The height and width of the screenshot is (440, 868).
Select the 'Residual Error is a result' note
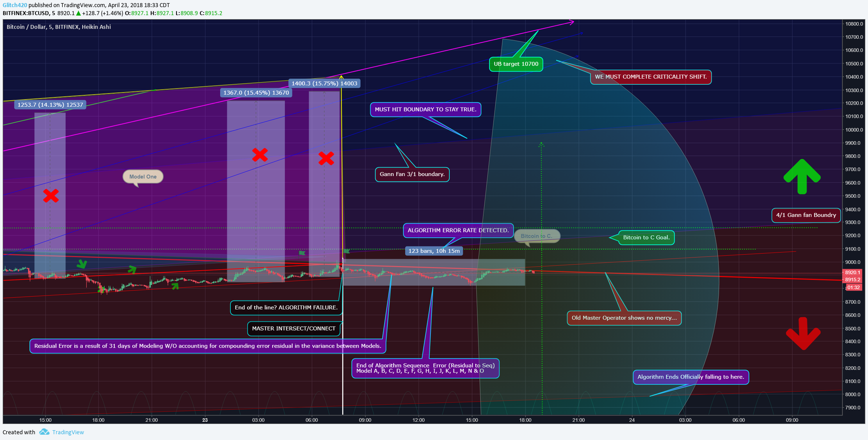tap(208, 346)
